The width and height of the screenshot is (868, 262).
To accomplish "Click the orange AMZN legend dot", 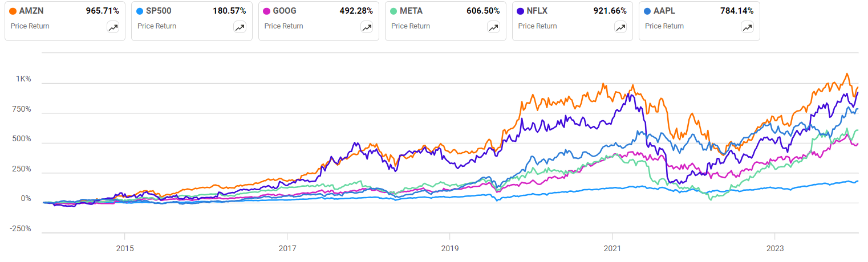I will point(13,11).
